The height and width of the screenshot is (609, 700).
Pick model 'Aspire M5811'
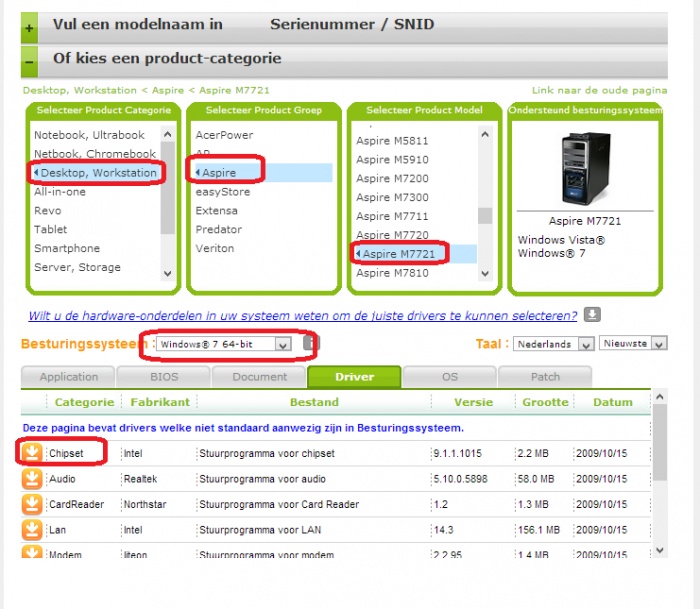392,141
